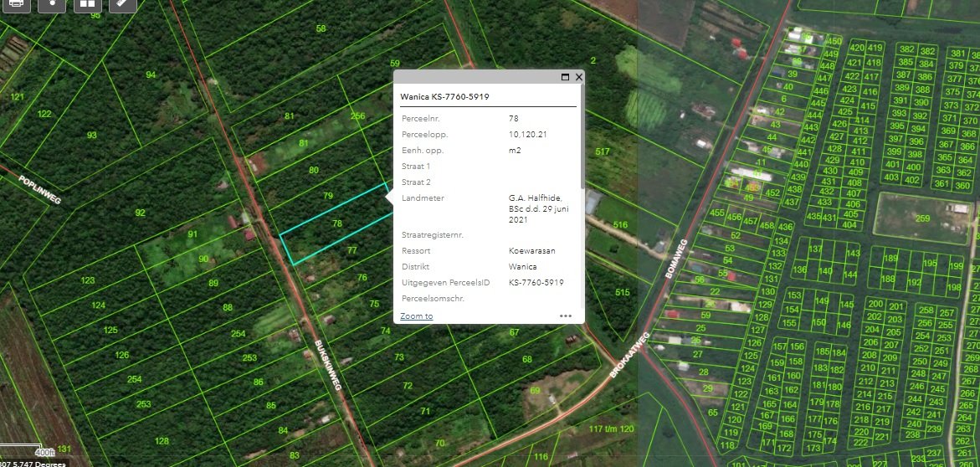Select parcel 58 at the top
Screen dimensions: 980x467
pos(321,28)
